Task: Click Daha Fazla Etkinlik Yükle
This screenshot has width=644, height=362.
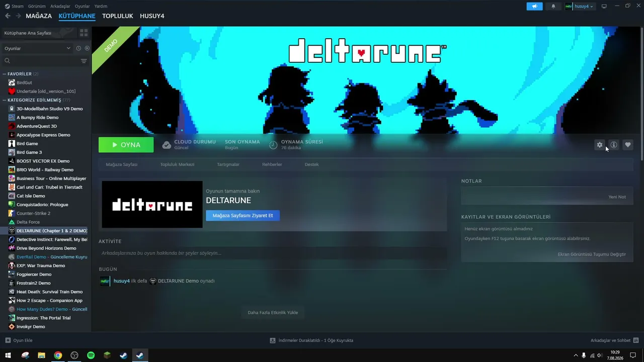Action: tap(273, 313)
